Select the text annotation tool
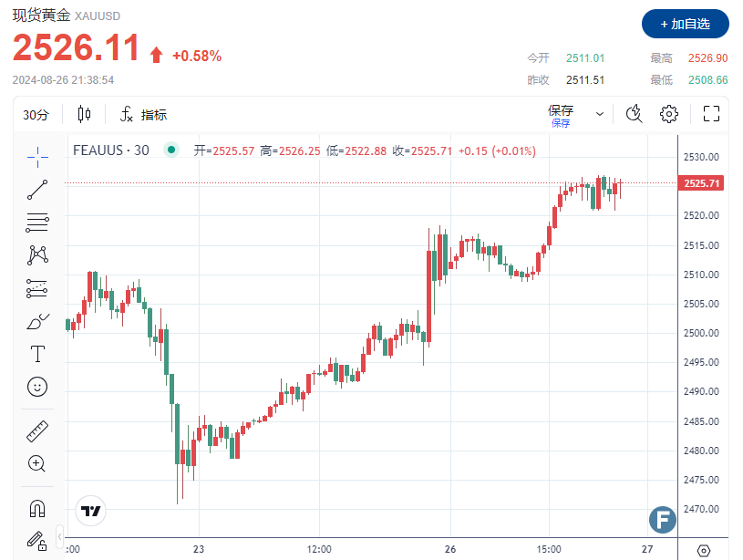Image resolution: width=743 pixels, height=560 pixels. 37,354
